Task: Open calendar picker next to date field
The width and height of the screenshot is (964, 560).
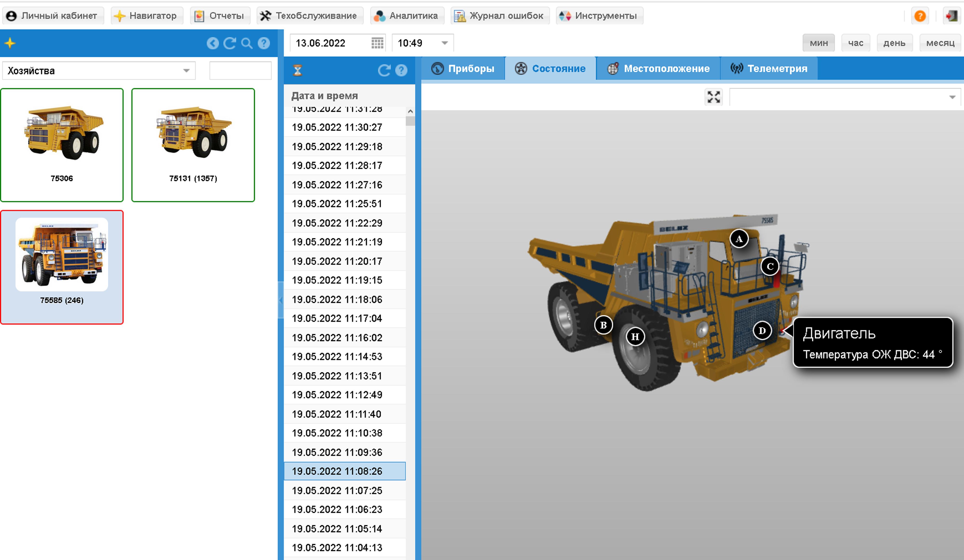Action: point(377,43)
